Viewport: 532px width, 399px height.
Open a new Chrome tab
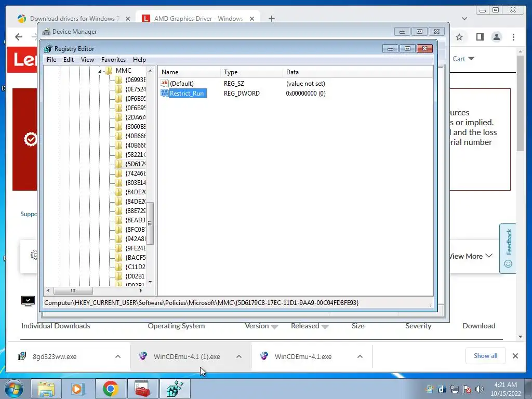click(x=271, y=19)
